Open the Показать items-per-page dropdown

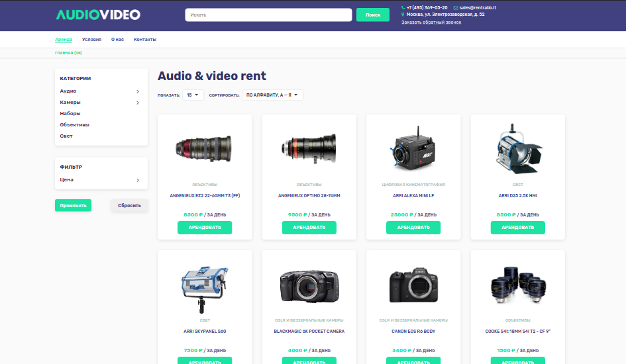pos(193,95)
